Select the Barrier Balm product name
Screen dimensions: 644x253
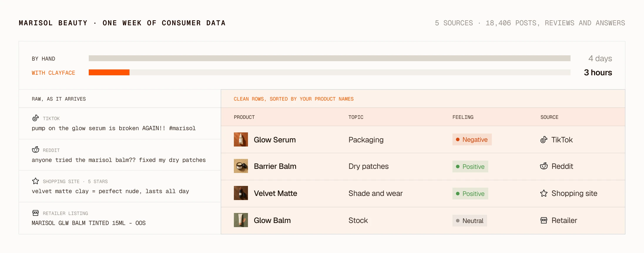(275, 166)
